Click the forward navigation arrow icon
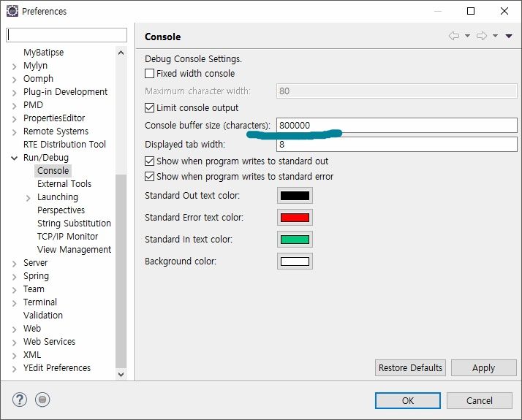This screenshot has height=420, width=522. 482,36
